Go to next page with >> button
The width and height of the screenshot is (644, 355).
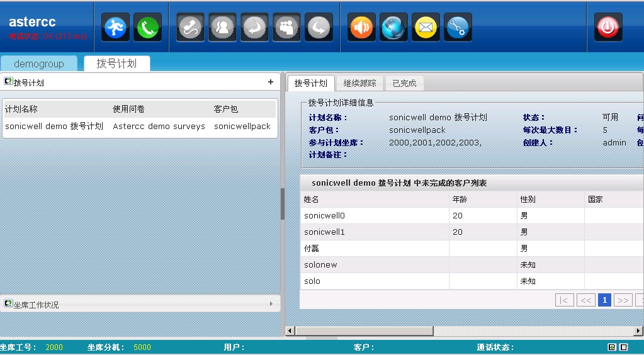(623, 300)
